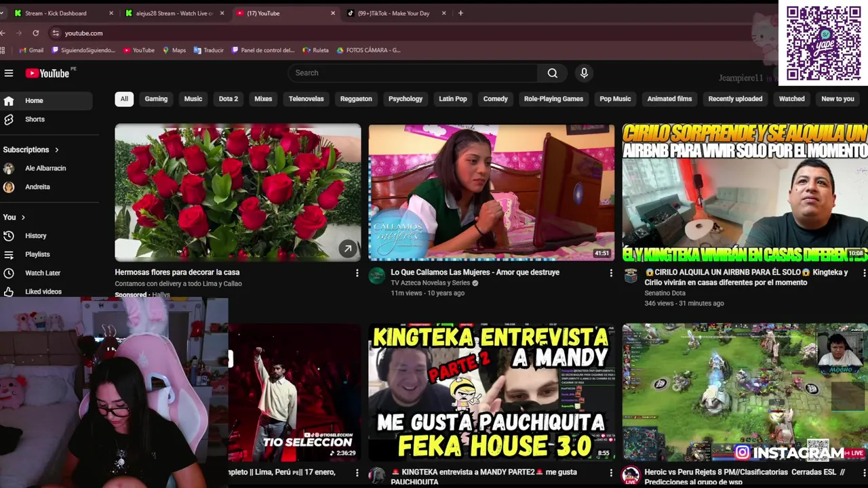The height and width of the screenshot is (488, 868).
Task: Select the Reggaeton filter chip
Action: point(356,99)
